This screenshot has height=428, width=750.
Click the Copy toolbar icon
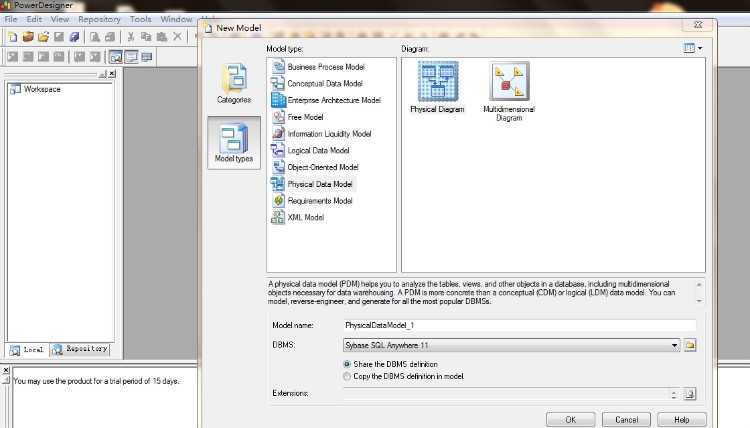[146, 37]
